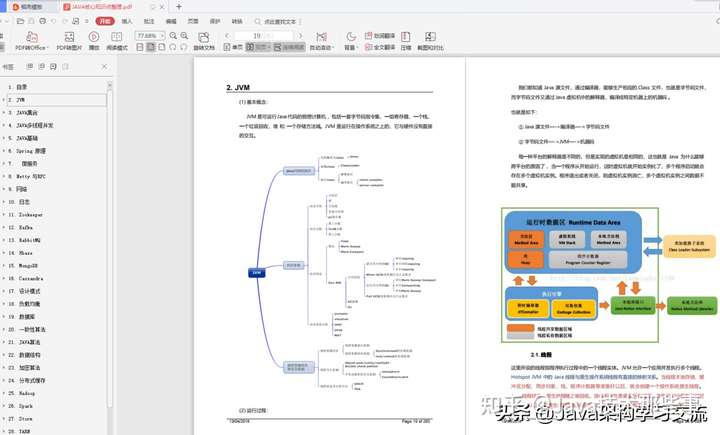Viewport: 720px width, 435px height.
Task: Open bookmark '16. Cassandra'
Action: point(26,278)
